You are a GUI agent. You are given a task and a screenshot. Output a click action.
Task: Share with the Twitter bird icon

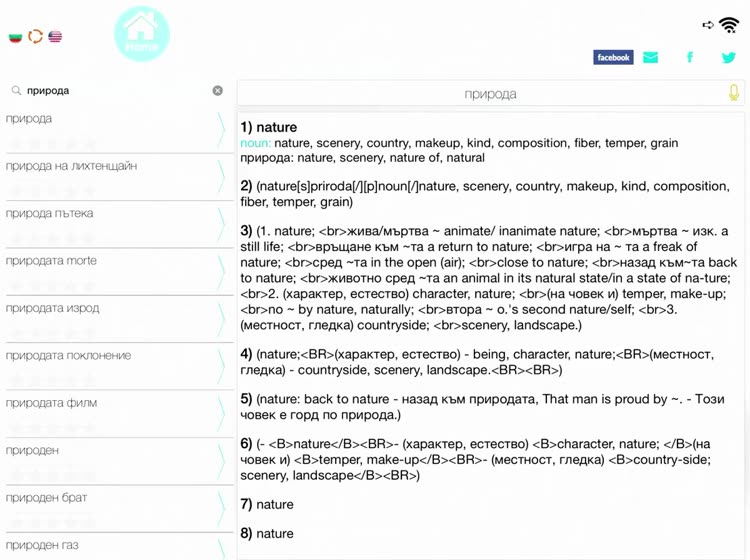pos(728,58)
